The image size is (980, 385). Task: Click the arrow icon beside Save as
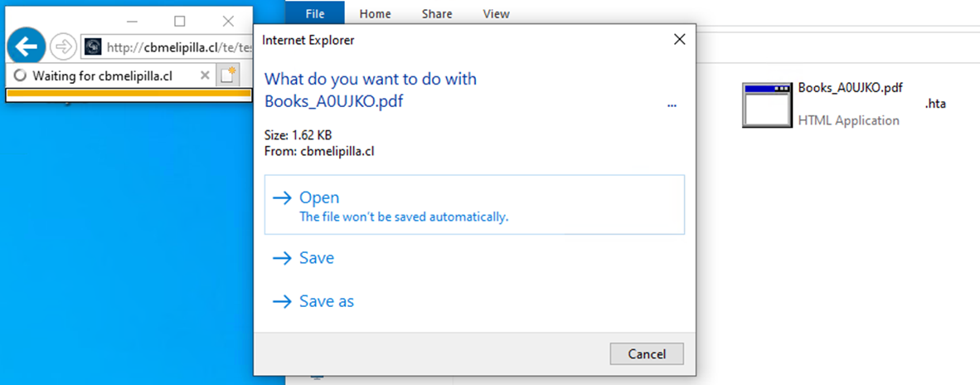[x=283, y=301]
